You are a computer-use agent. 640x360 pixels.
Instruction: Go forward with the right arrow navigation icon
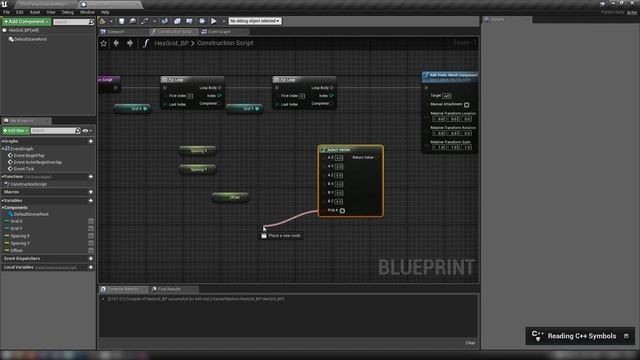click(x=130, y=43)
